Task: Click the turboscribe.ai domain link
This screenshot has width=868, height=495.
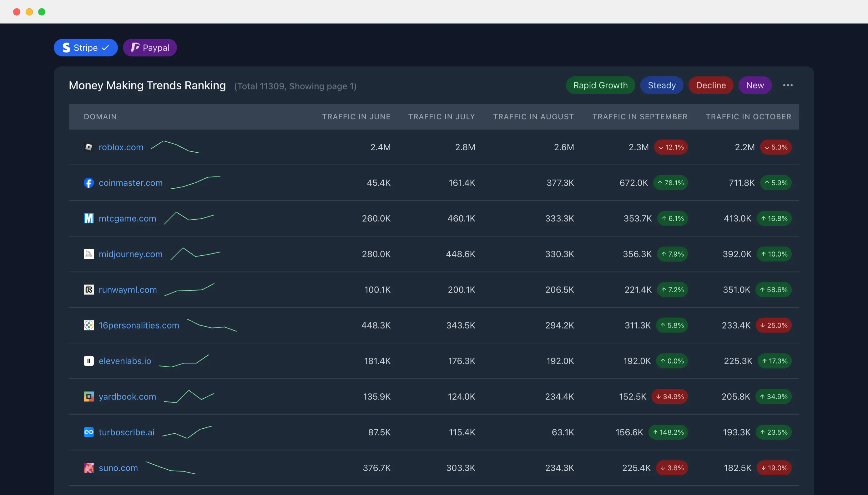Action: coord(127,432)
